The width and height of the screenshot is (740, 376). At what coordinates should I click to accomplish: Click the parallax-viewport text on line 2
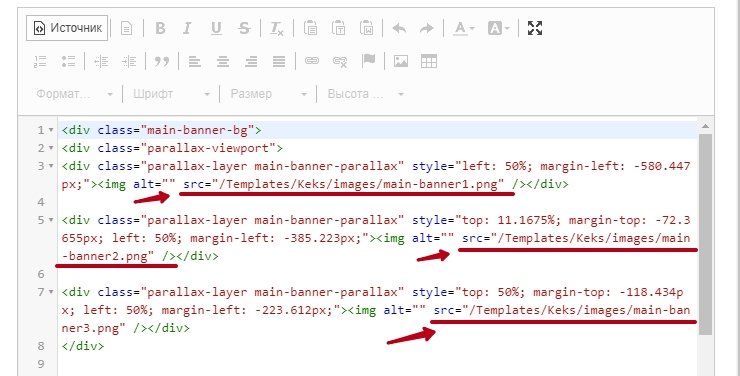[x=208, y=148]
